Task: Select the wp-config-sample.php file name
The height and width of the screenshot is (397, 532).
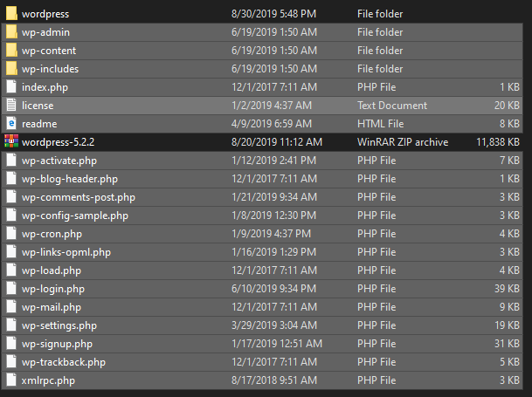Action: [75, 216]
